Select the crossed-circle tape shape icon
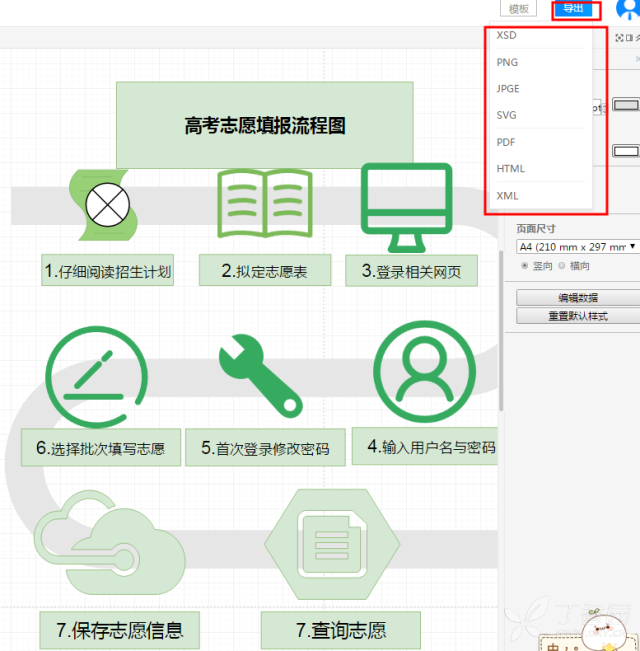This screenshot has width=640, height=651. click(x=104, y=205)
